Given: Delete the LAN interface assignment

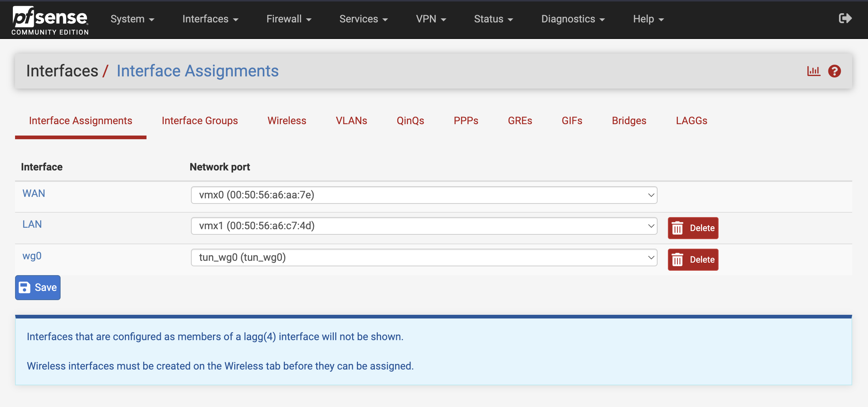Looking at the screenshot, I should point(693,228).
